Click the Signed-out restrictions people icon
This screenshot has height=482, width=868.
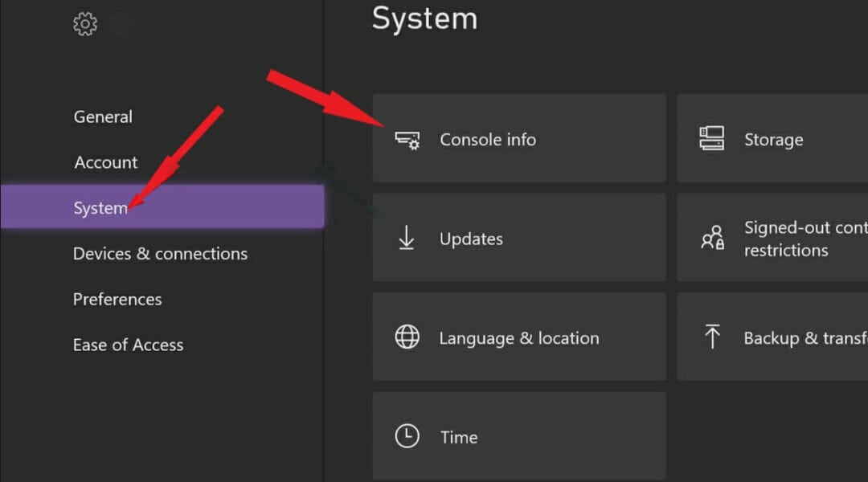(712, 238)
